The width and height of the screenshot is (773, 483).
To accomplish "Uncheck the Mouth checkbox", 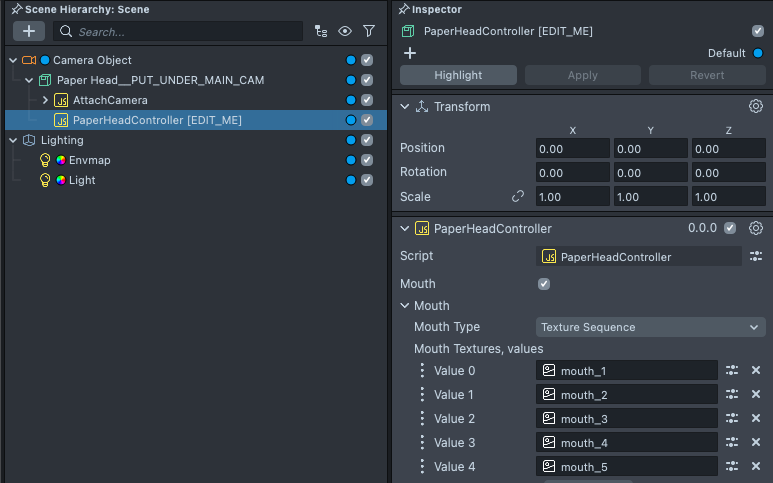I will tap(544, 284).
